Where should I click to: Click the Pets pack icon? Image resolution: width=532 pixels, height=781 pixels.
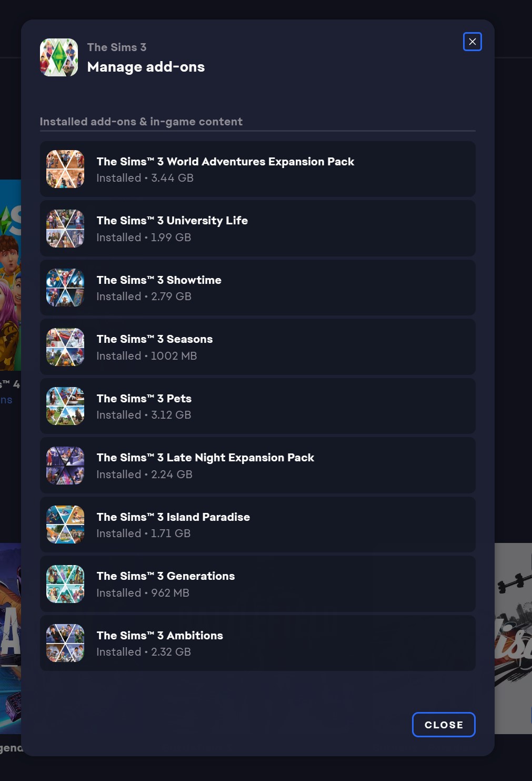click(x=65, y=406)
